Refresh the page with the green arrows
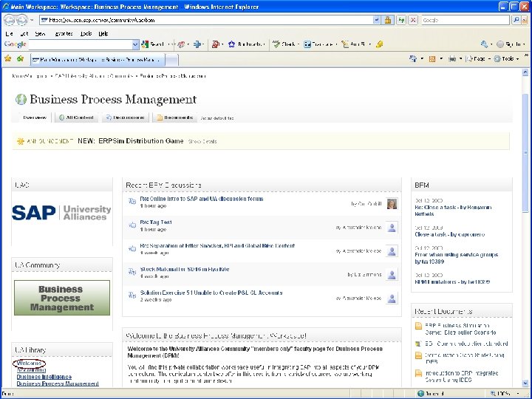The height and width of the screenshot is (399, 532). [x=402, y=21]
